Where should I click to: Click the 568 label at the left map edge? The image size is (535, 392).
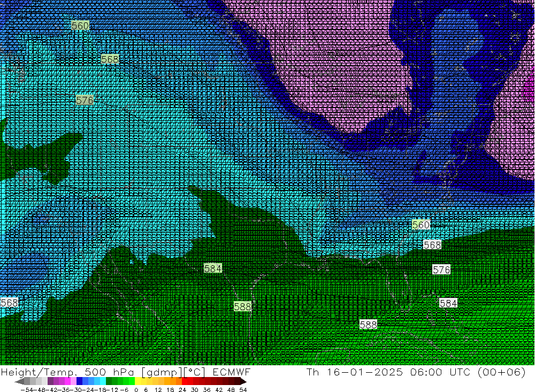pos(9,303)
